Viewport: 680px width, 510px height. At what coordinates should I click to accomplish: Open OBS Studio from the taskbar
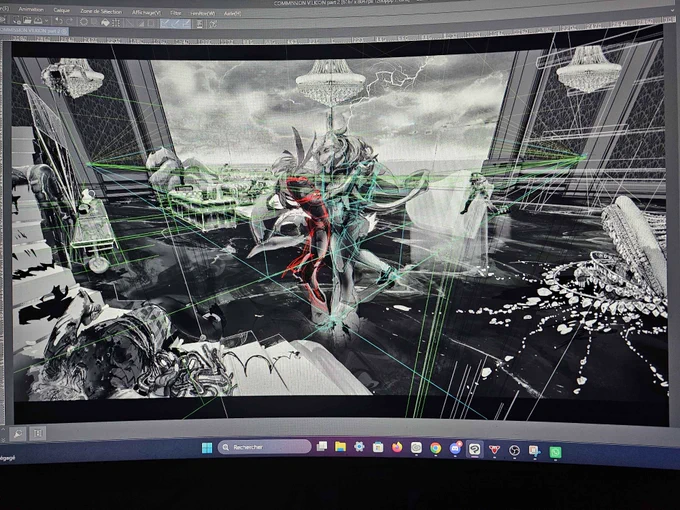click(x=514, y=451)
